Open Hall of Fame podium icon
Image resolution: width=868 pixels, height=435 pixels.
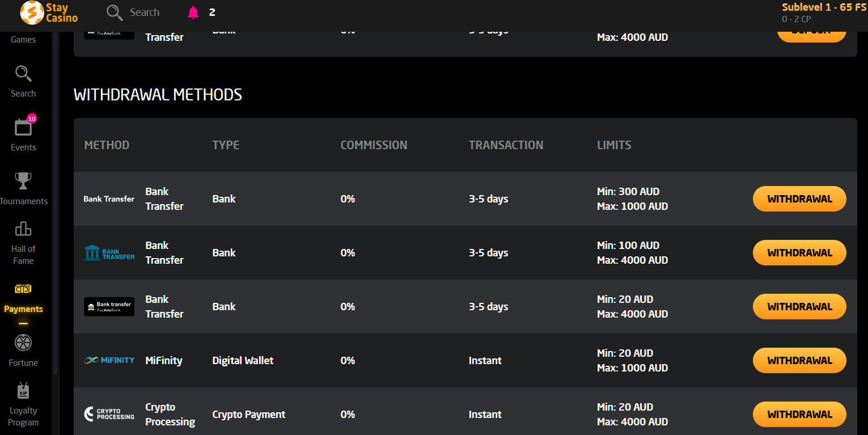23,229
